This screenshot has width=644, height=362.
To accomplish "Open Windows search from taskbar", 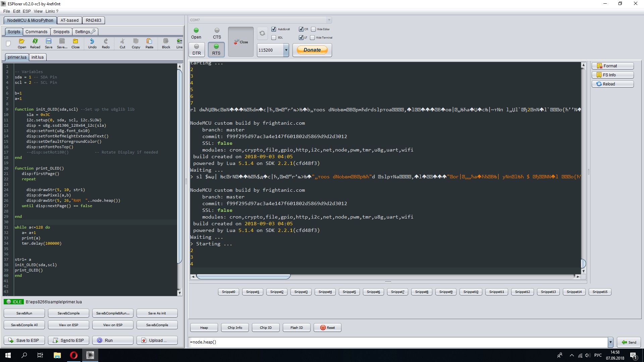I will (x=24, y=355).
